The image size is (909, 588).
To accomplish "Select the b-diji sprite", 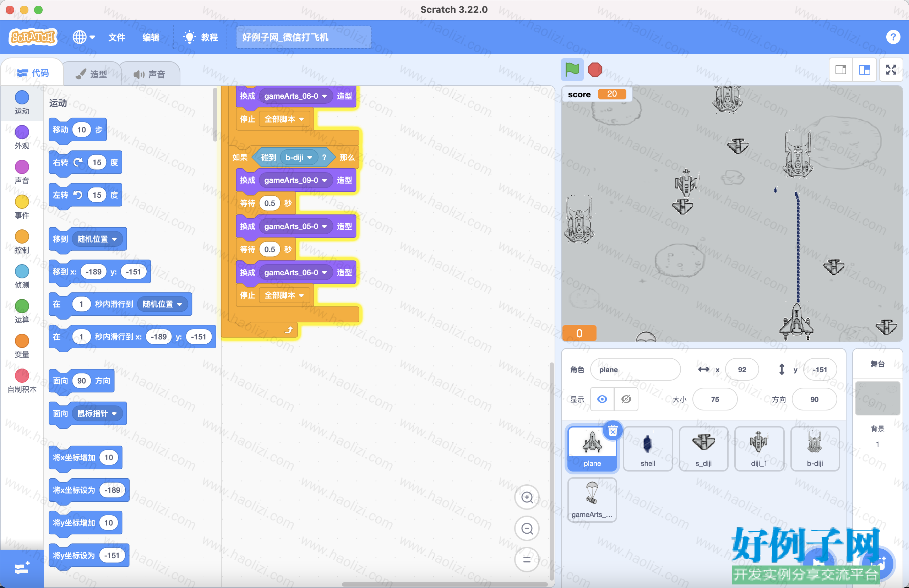I will [815, 449].
